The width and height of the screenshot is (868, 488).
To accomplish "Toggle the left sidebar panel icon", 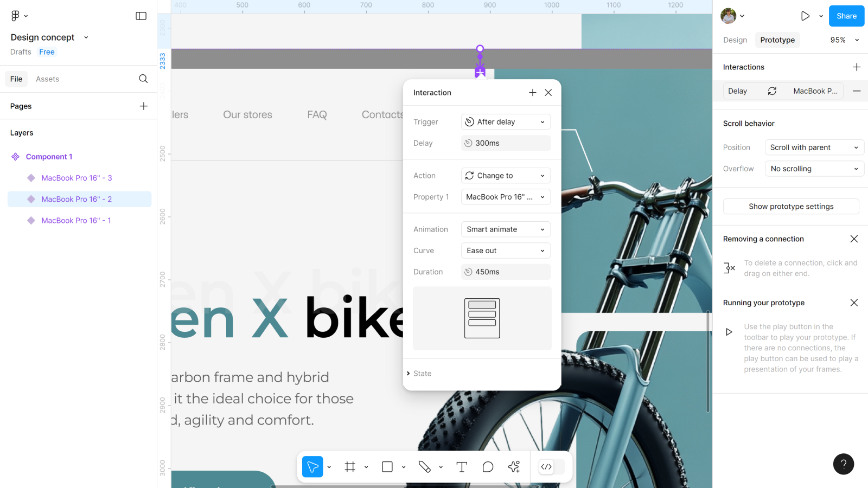I will (141, 16).
